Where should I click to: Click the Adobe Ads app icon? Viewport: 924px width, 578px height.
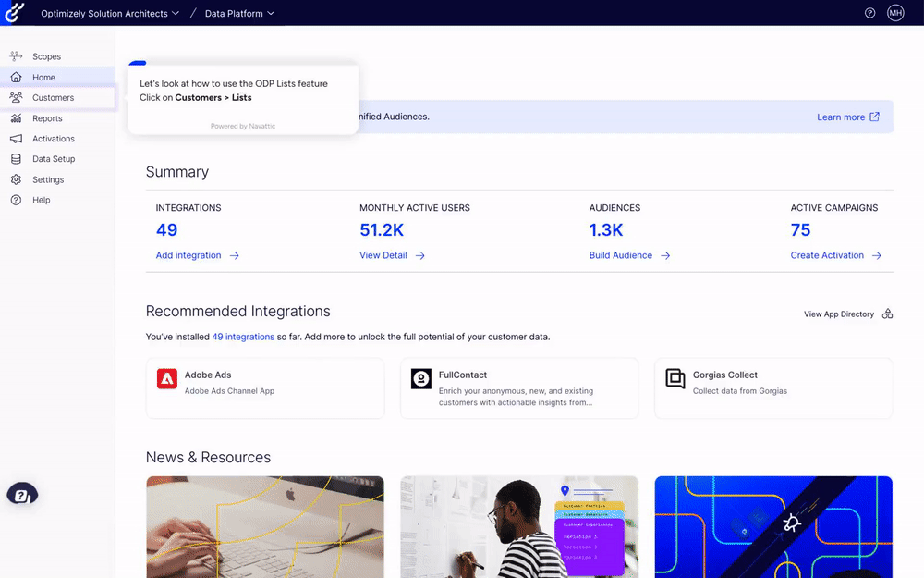coord(167,379)
